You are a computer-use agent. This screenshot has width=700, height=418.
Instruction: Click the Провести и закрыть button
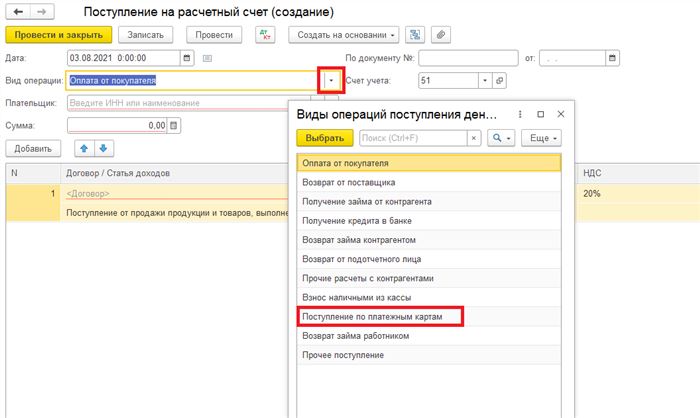[x=58, y=35]
